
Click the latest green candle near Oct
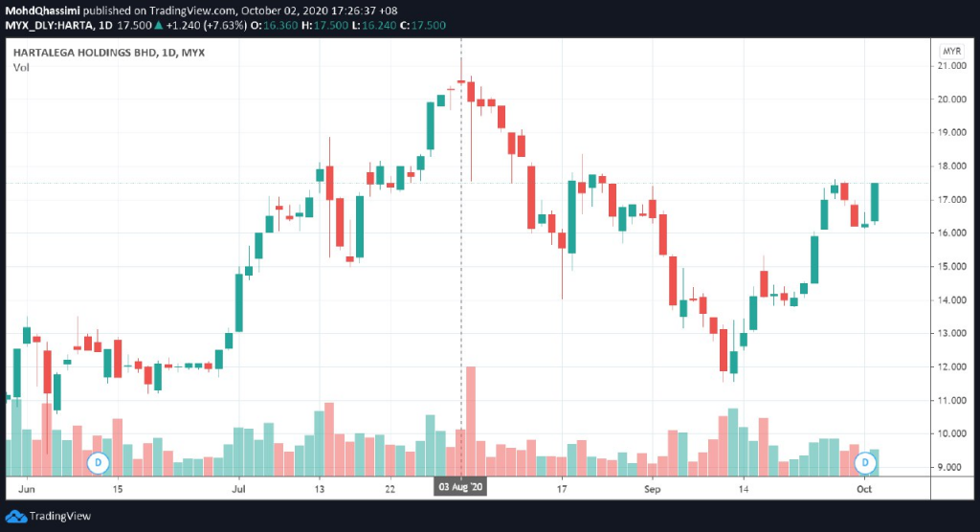875,203
